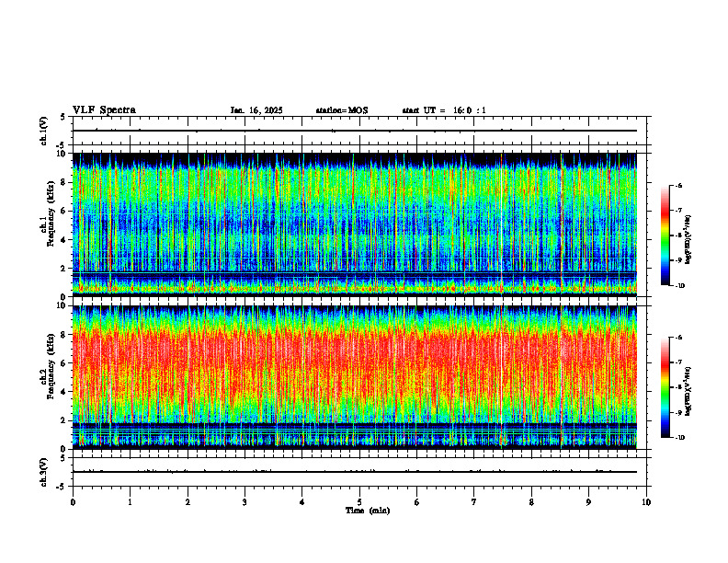This screenshot has width=728, height=563.
Task: Click the ch.2 spectrogram color scale bar
Action: 665,387
